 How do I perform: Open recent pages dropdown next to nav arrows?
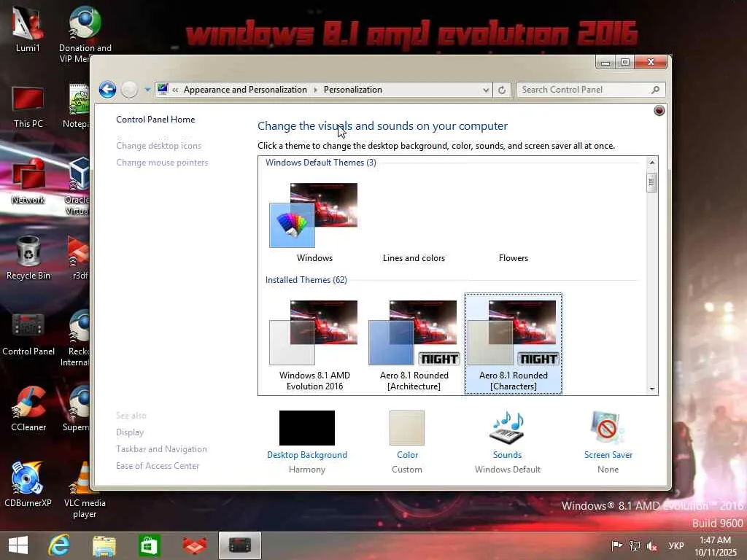click(x=147, y=90)
